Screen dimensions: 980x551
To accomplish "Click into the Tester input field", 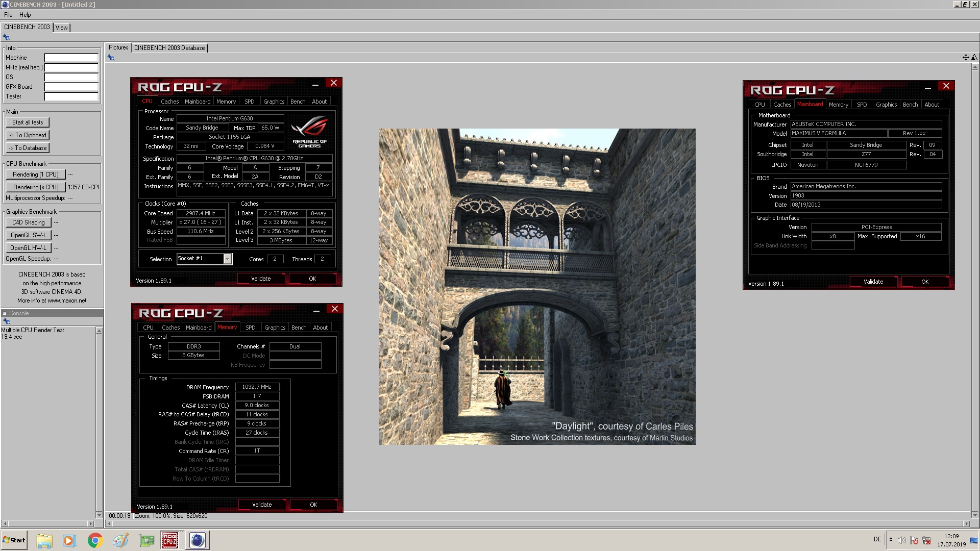I will [71, 96].
